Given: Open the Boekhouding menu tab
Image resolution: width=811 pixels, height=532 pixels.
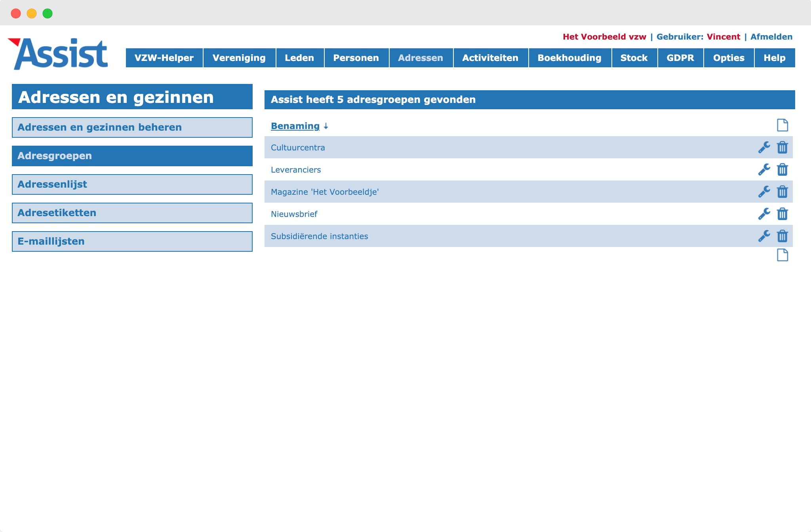Looking at the screenshot, I should [570, 58].
